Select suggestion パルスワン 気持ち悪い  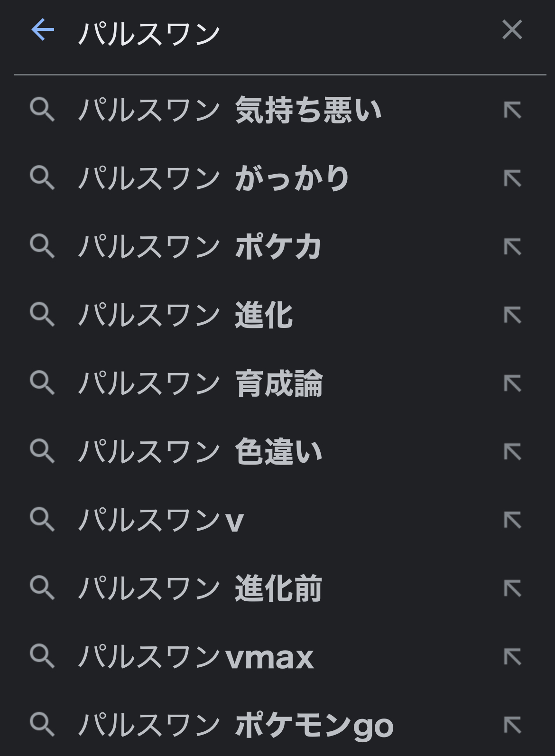point(230,110)
